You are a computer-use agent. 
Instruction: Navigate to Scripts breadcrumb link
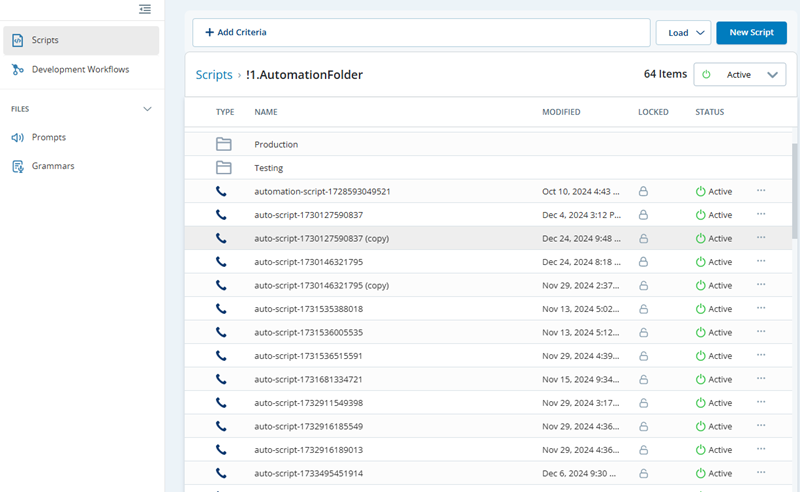214,75
